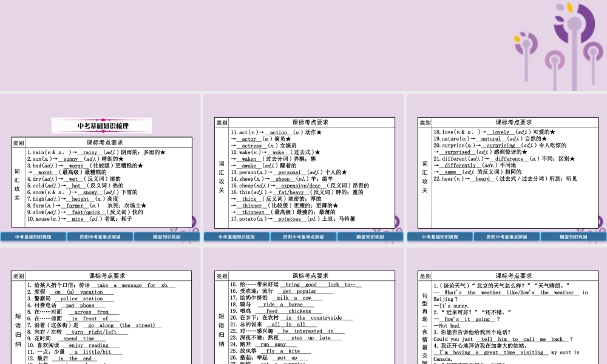The height and width of the screenshot is (364, 607).
Task: Open the slide thumbnail listing love, nature, surprise
Action: coord(507,169)
